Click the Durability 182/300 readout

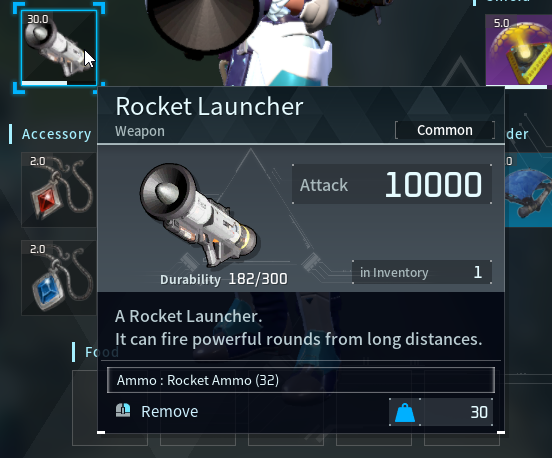tap(224, 279)
